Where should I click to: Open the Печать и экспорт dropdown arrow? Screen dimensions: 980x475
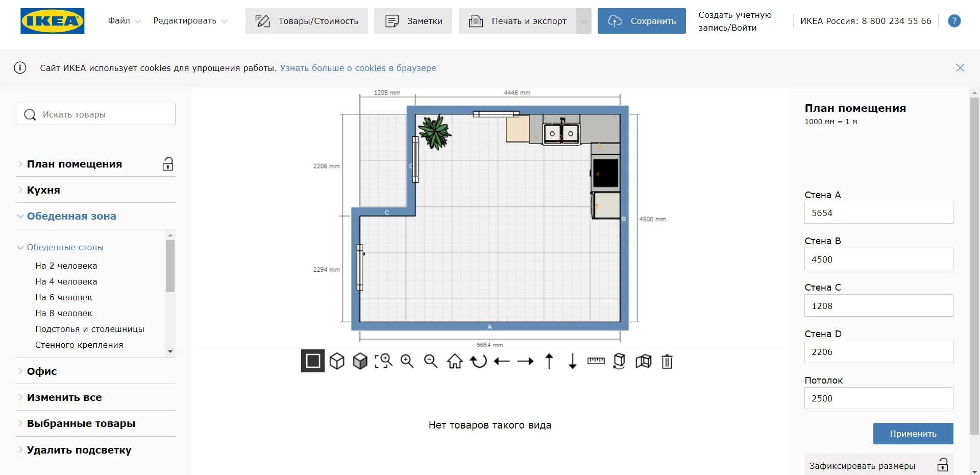[583, 21]
